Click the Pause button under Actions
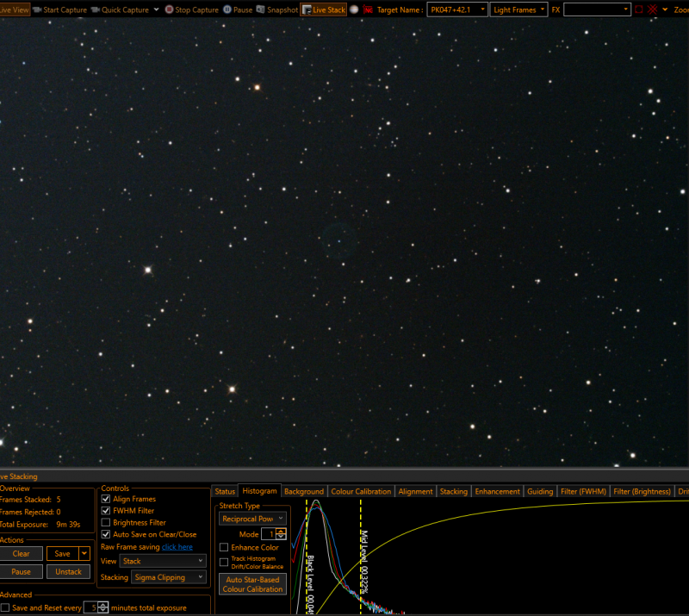 pyautogui.click(x=21, y=571)
